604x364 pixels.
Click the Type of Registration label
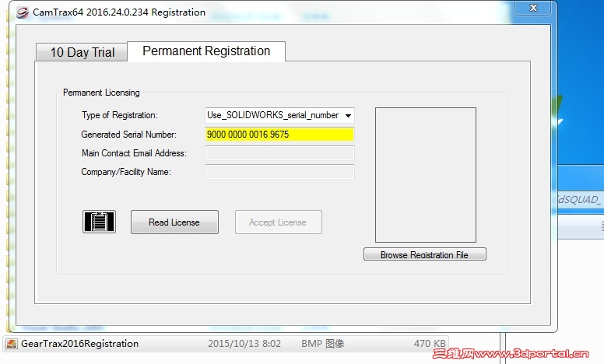click(x=119, y=115)
